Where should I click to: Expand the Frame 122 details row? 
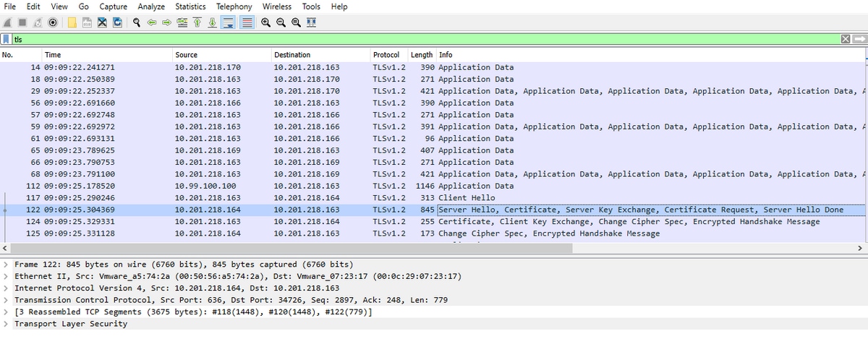[7, 265]
